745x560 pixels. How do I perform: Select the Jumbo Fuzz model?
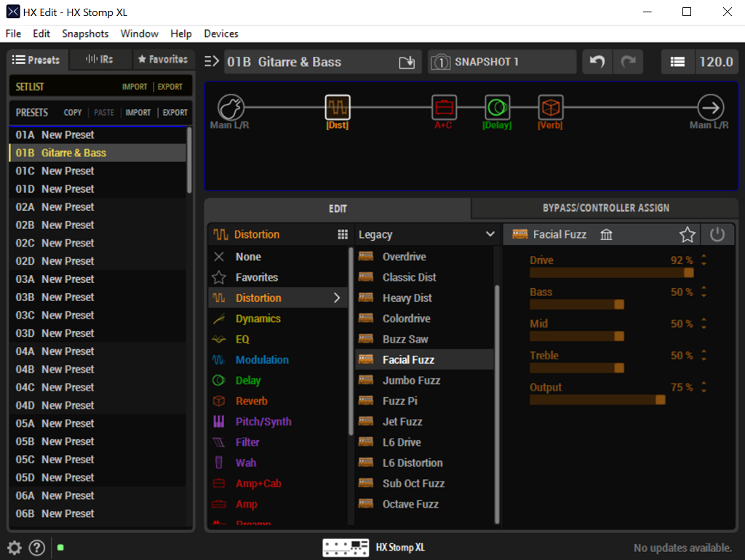[x=424, y=380]
